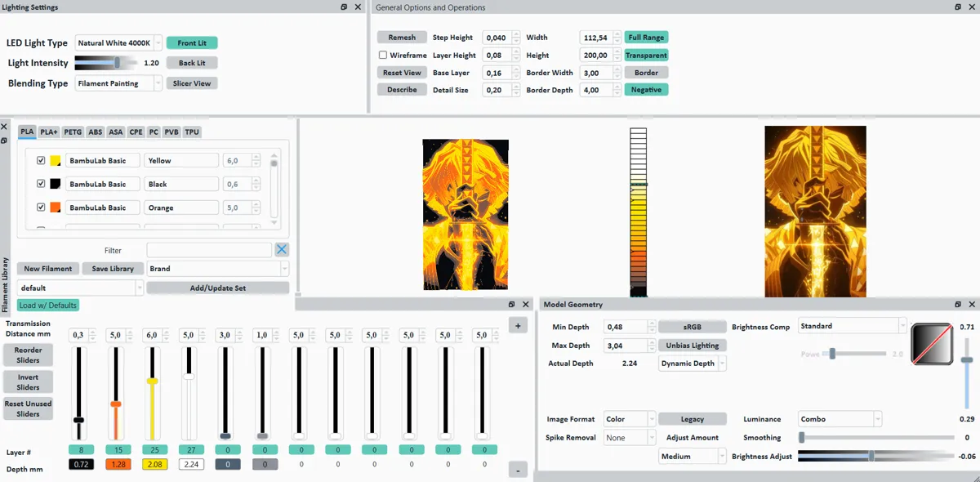Click the plus button to add a slider
Screen dimensions: 980x482
pyautogui.click(x=518, y=325)
